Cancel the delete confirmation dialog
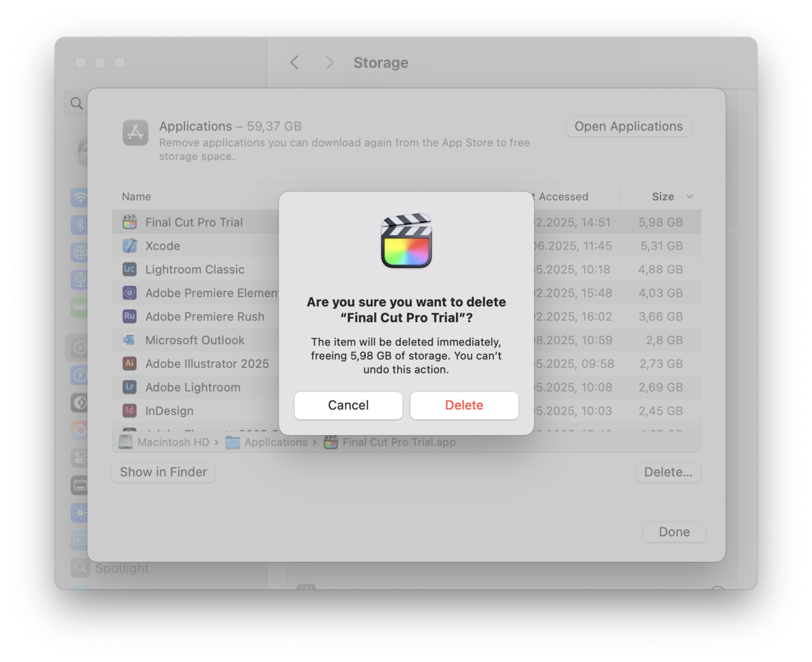Viewport: 812px width, 662px height. pos(349,405)
